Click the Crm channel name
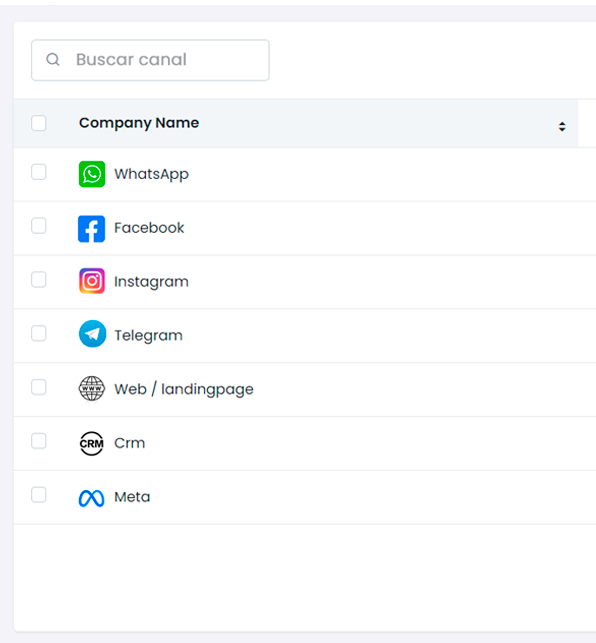This screenshot has height=643, width=596. click(x=130, y=443)
